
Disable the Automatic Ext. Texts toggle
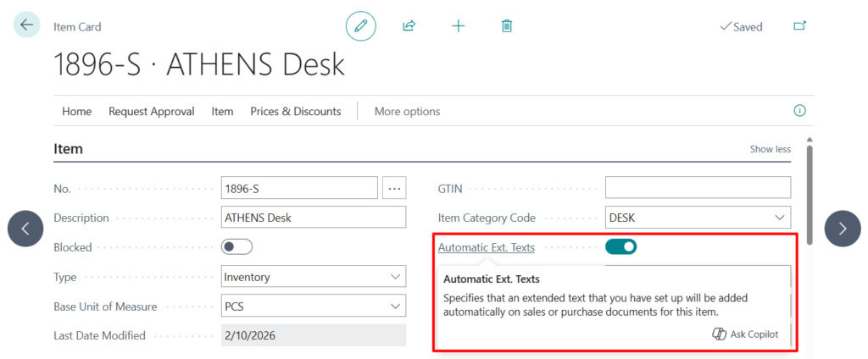(620, 247)
